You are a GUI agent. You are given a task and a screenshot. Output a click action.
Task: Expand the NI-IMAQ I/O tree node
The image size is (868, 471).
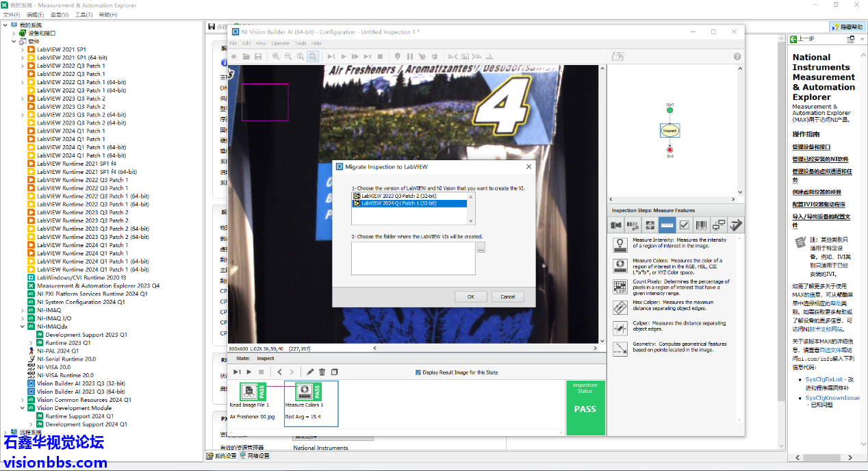[22, 318]
